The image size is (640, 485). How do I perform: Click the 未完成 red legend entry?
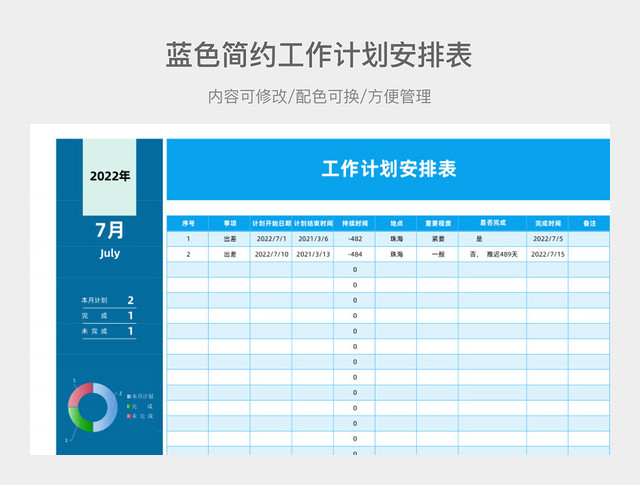point(140,416)
